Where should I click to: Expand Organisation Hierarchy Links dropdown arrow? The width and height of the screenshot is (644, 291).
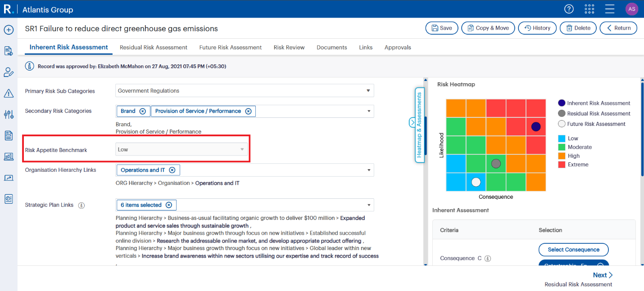coord(369,170)
